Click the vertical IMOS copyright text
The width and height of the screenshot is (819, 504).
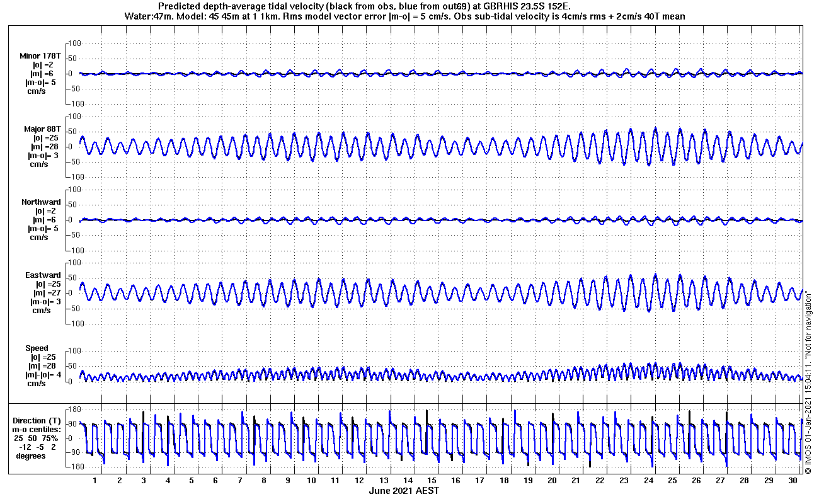[x=808, y=382]
